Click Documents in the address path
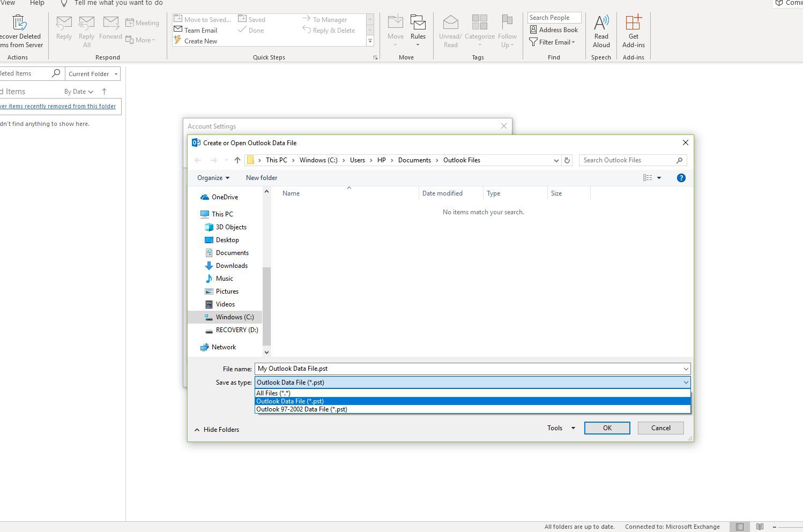 tap(414, 160)
